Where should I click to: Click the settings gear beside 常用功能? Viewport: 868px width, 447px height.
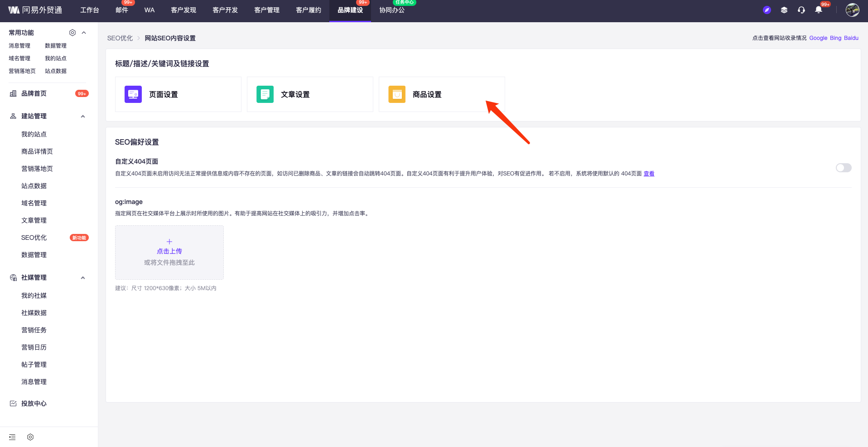[x=72, y=33]
